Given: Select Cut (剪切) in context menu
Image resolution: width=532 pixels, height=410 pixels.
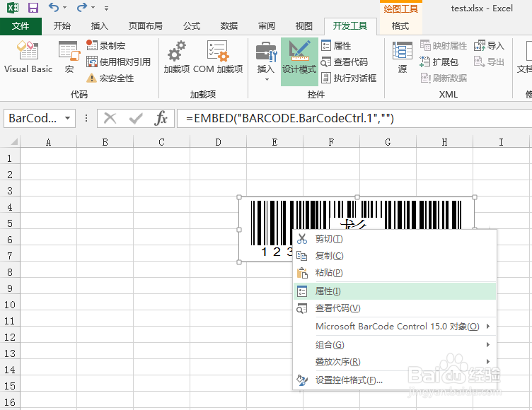Looking at the screenshot, I should tap(395, 239).
